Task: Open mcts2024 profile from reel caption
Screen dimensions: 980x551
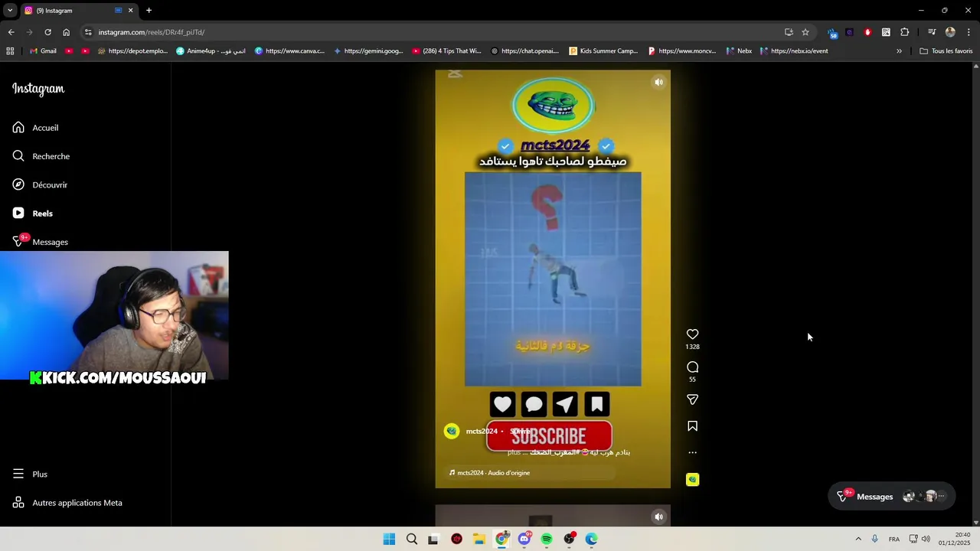Action: pyautogui.click(x=482, y=431)
